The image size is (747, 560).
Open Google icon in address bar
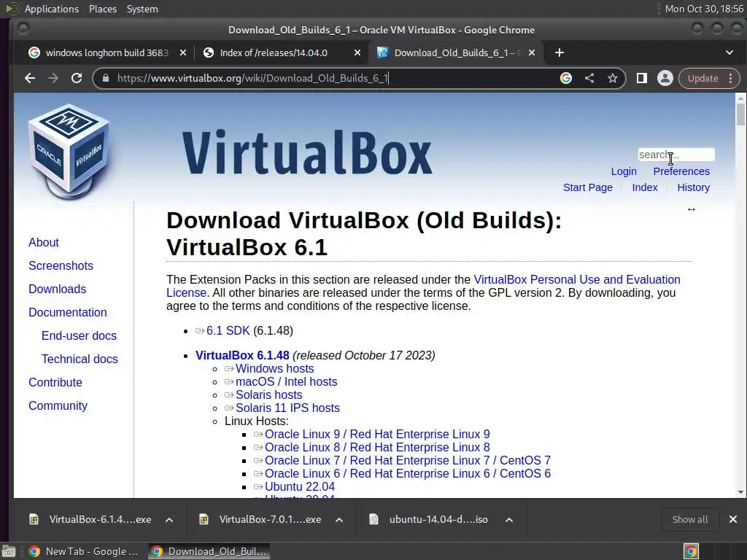tap(566, 78)
